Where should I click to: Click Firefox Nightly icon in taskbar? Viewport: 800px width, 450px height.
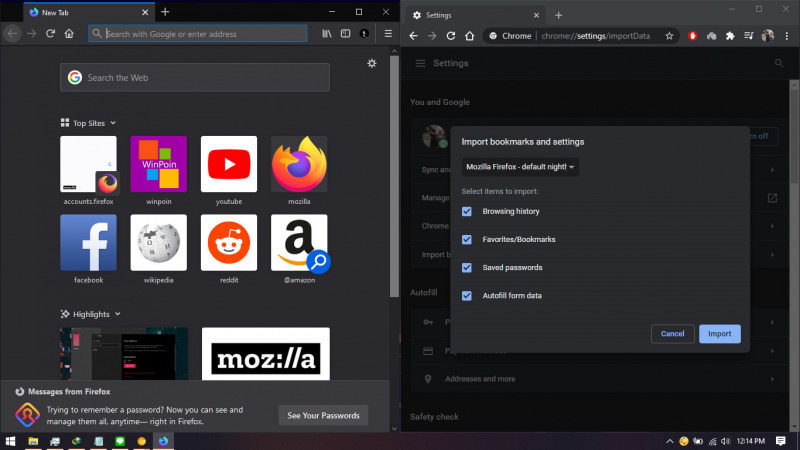click(x=163, y=441)
